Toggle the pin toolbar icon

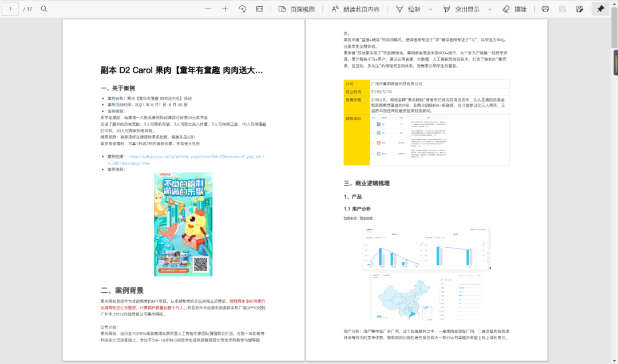coord(601,9)
